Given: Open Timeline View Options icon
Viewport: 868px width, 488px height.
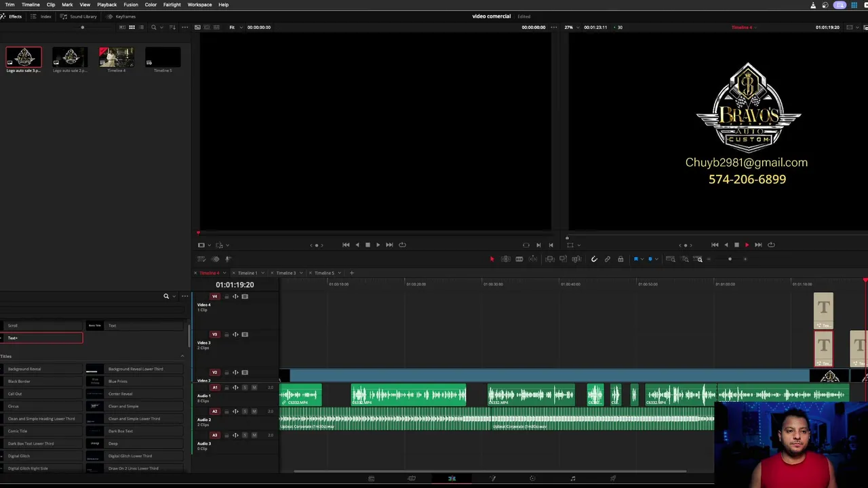Looking at the screenshot, I should click(x=201, y=259).
